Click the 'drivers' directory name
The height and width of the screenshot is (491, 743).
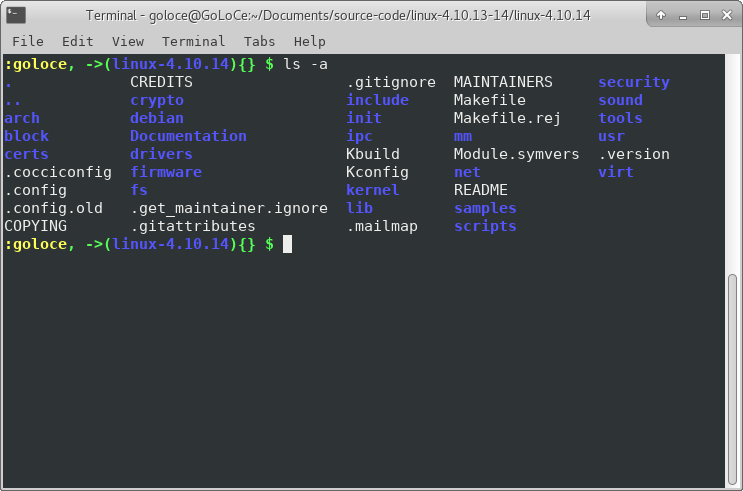[162, 154]
